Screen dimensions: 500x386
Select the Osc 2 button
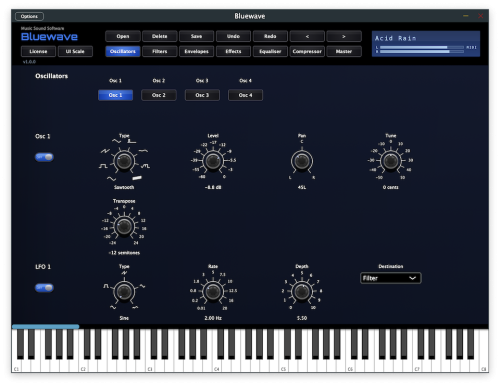[x=159, y=95]
